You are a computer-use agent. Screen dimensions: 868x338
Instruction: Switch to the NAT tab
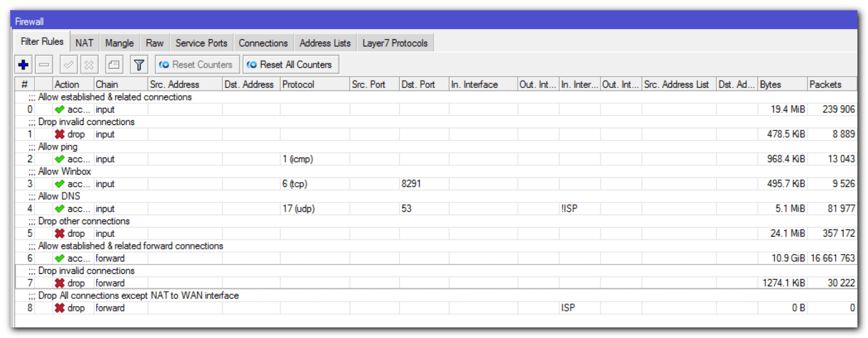tap(84, 43)
